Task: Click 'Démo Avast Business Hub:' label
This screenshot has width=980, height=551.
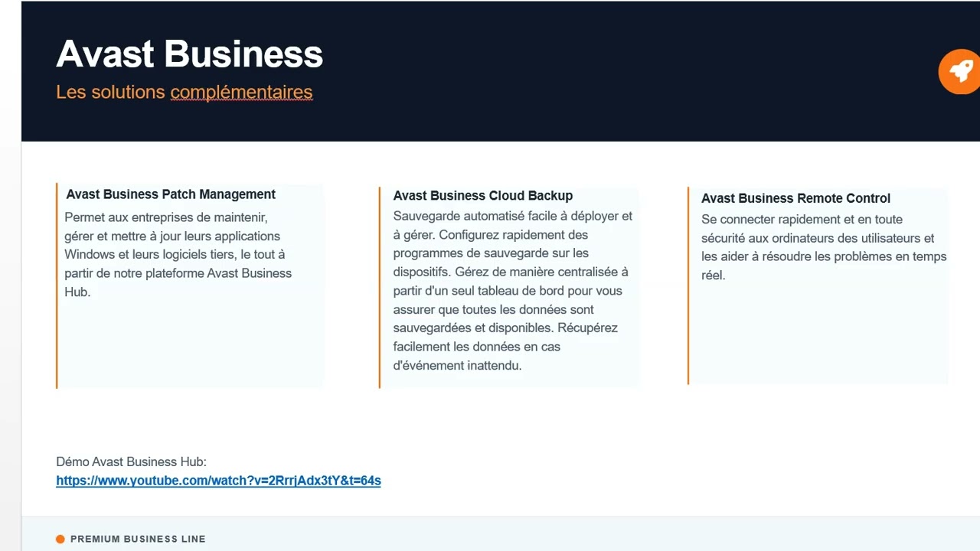Action: coord(131,461)
